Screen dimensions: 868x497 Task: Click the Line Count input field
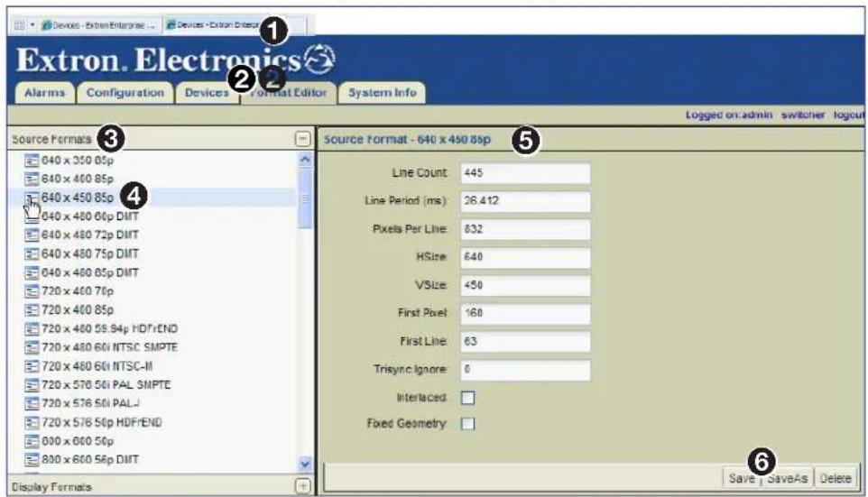[x=525, y=173]
